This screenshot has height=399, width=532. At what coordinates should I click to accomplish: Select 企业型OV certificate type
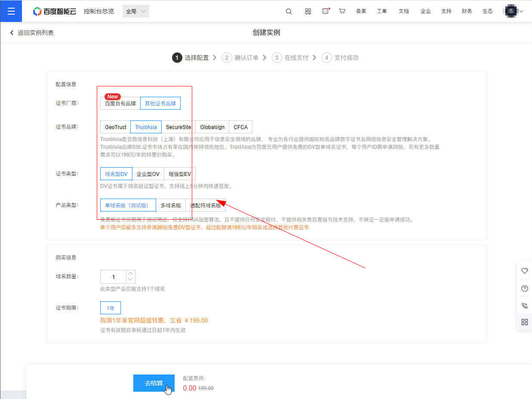(x=148, y=174)
